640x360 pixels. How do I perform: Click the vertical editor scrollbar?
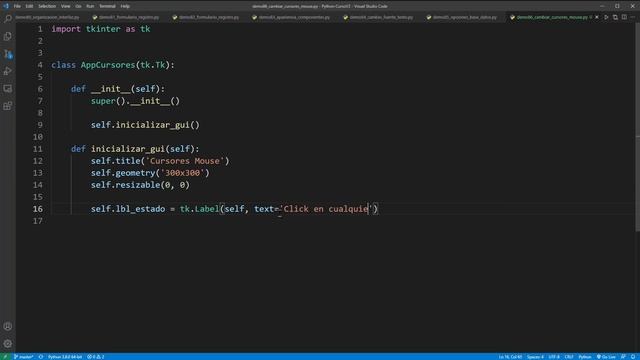[x=638, y=127]
